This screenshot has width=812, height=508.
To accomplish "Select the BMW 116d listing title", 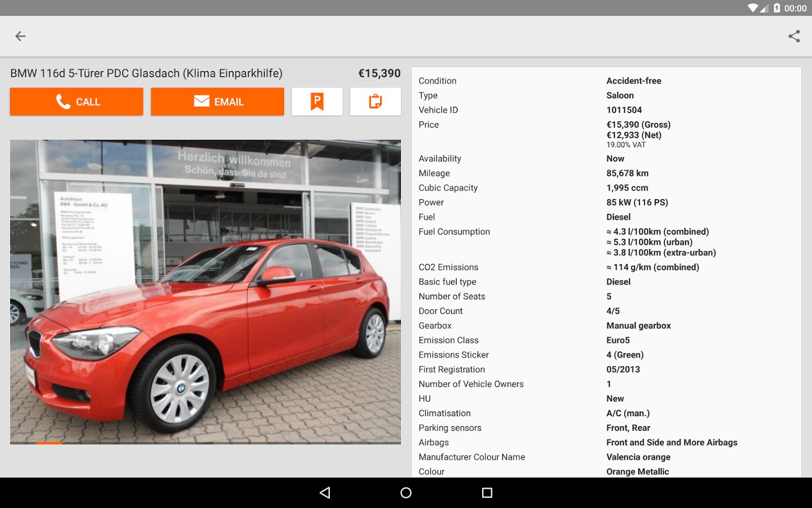I will click(147, 73).
